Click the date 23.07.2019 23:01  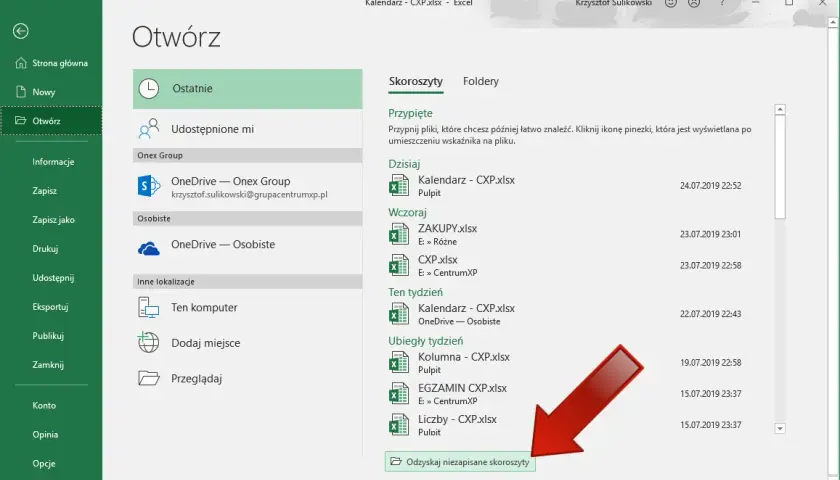click(x=710, y=234)
